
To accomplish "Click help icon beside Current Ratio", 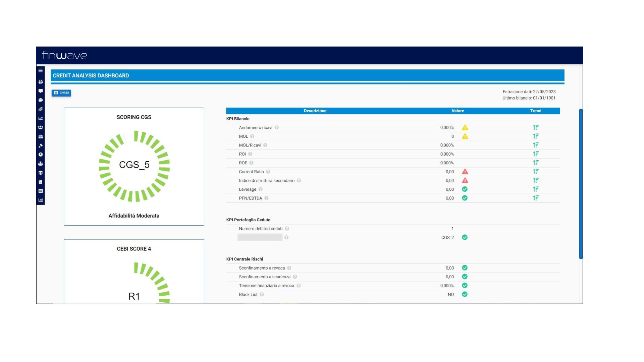I will coord(268,172).
